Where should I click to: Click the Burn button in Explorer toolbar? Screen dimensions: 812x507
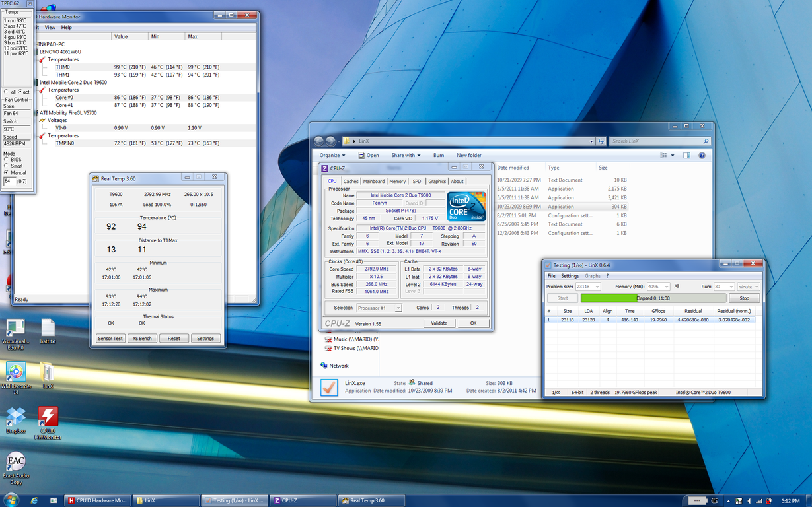439,156
